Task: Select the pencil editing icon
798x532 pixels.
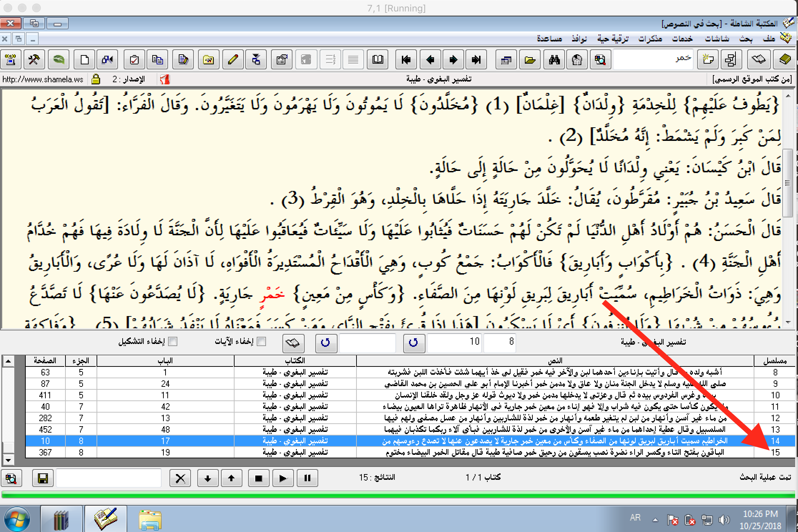Action: pos(233,60)
